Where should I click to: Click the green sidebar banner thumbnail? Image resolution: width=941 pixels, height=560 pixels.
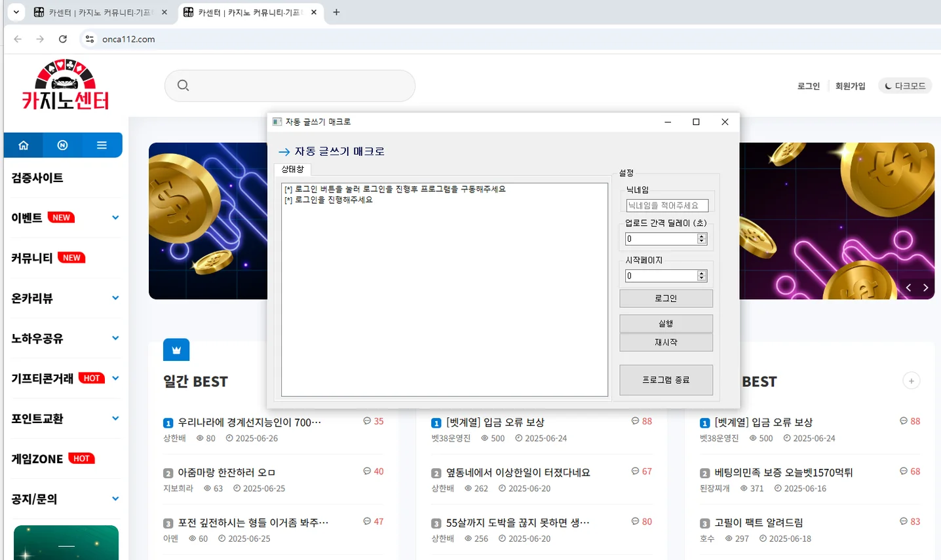(66, 542)
